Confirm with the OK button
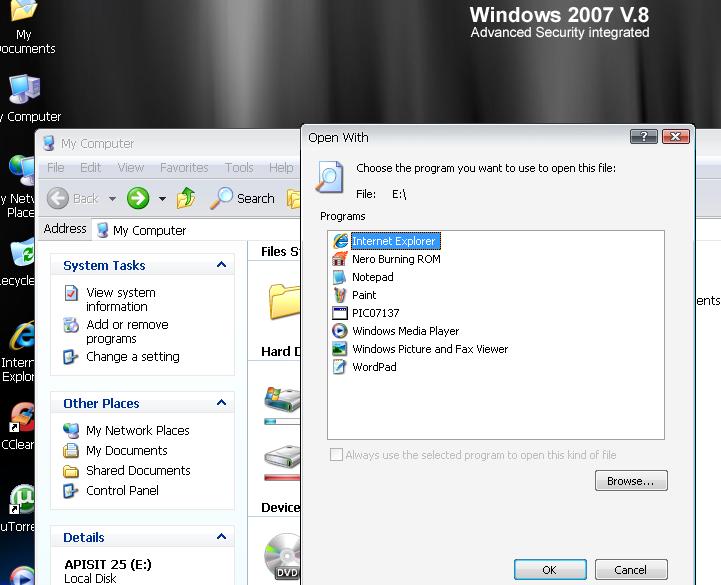Image resolution: width=721 pixels, height=585 pixels. click(x=550, y=570)
